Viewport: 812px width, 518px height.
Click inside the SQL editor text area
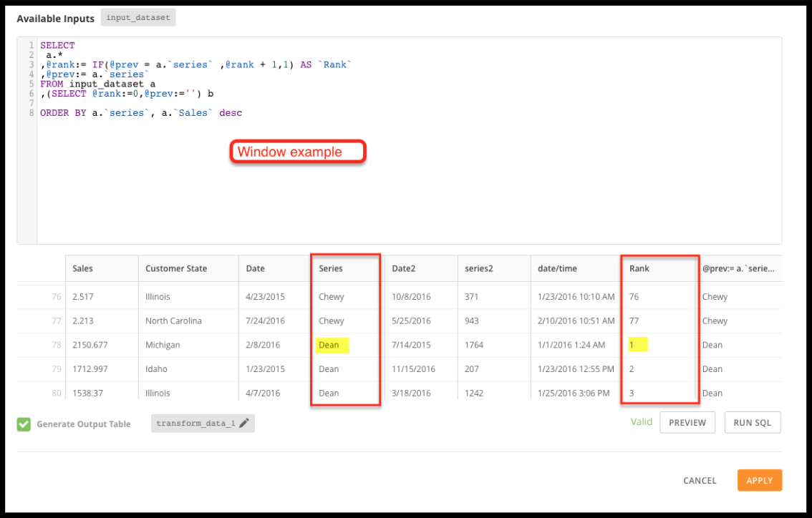click(x=409, y=140)
